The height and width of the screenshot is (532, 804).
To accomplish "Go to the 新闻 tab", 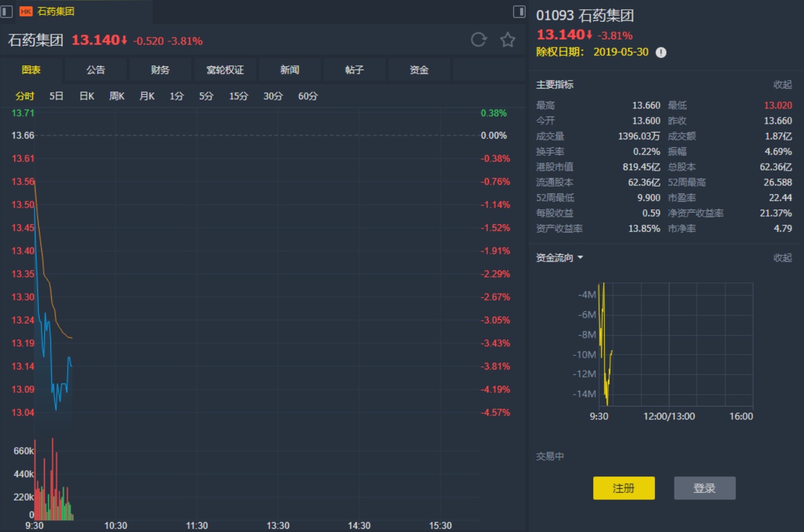I will point(290,70).
